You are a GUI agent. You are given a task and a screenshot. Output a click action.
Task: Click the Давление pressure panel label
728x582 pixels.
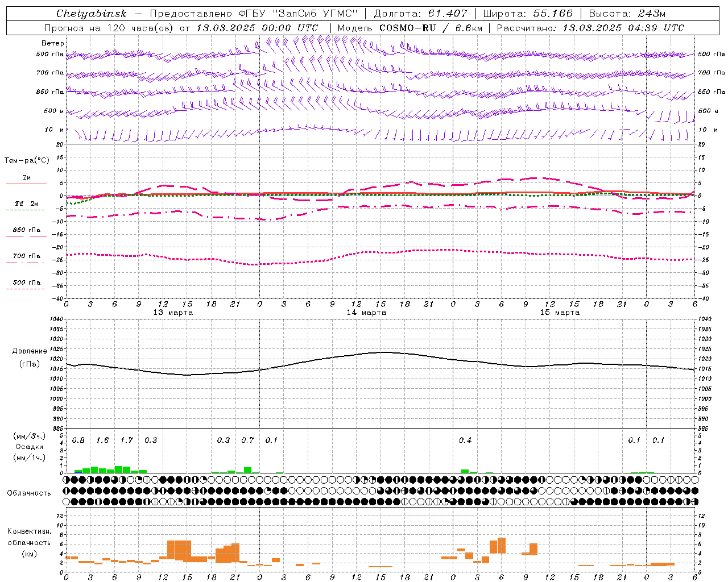(x=30, y=351)
